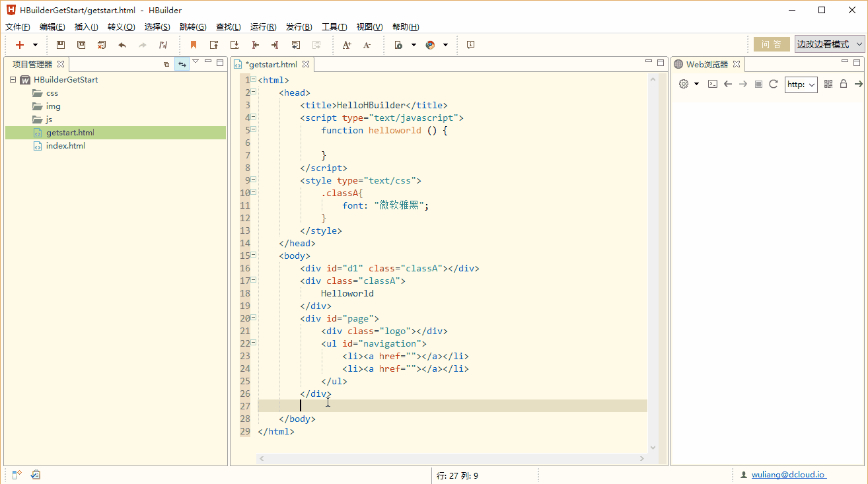This screenshot has height=484, width=868.
Task: Click the toolbar icon right of Redo
Action: (163, 45)
